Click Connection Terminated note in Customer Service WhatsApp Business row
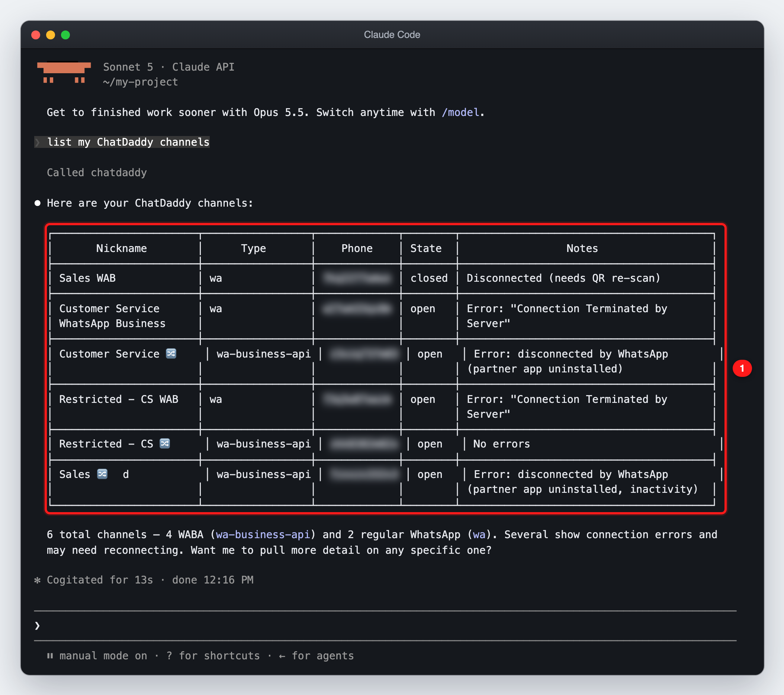Screen dimensions: 784x695 click(x=567, y=316)
